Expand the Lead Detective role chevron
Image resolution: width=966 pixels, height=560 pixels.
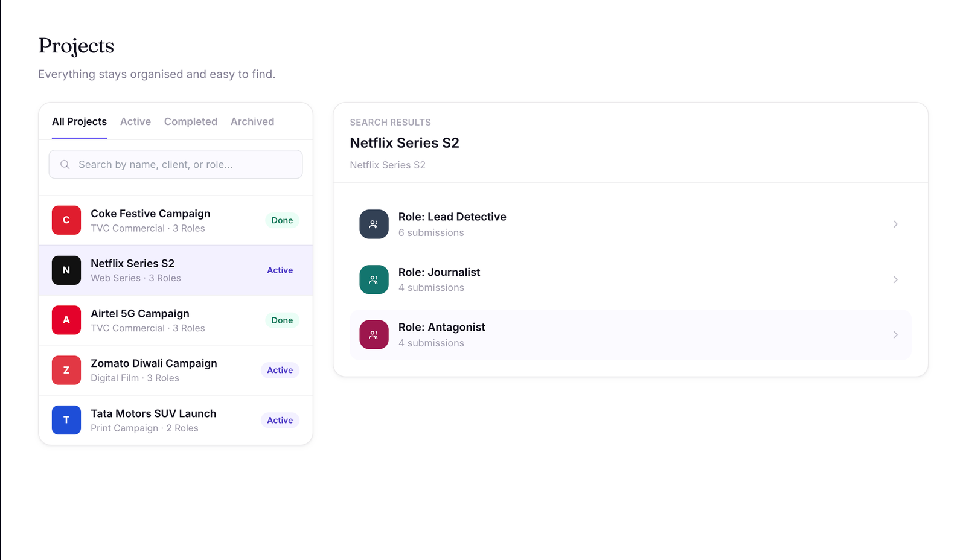[x=895, y=224]
